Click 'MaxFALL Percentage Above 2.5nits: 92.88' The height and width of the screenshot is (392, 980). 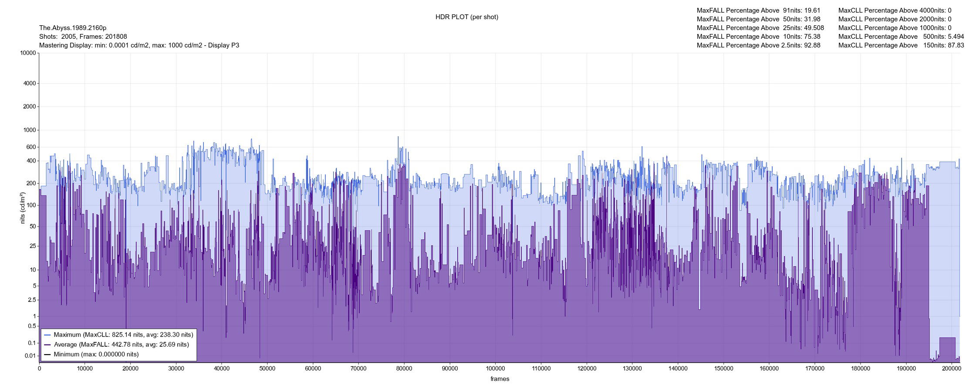coord(758,45)
